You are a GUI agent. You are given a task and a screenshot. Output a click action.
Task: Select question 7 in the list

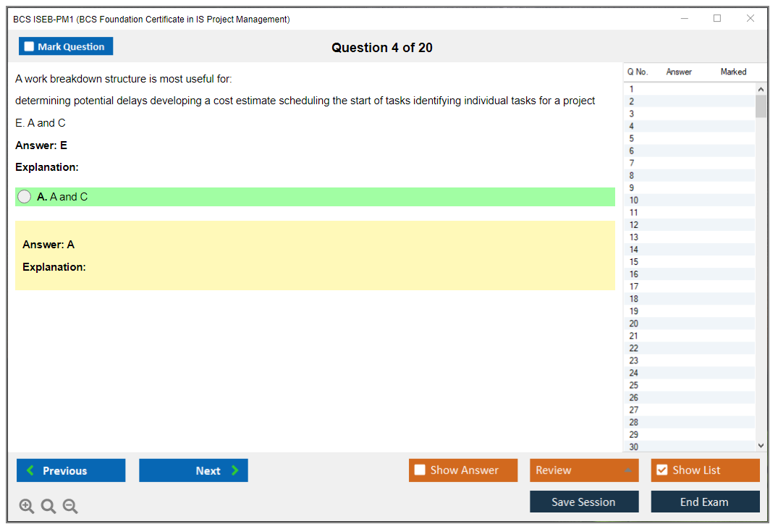tap(632, 163)
